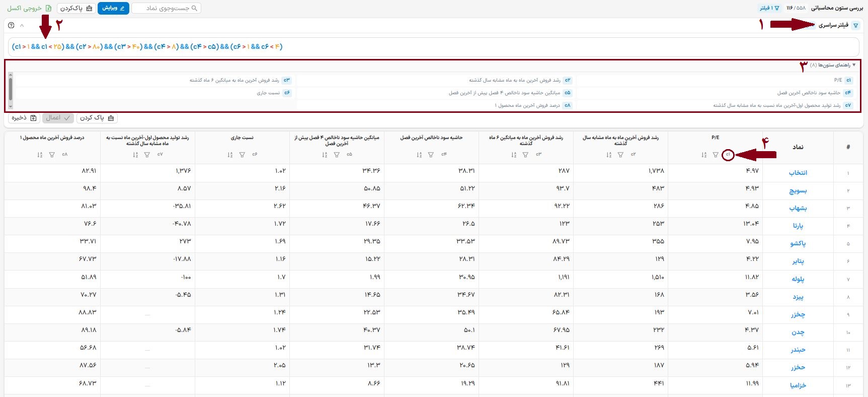The image size is (868, 397).
Task: Open the پیزد symbol link
Action: (798, 297)
